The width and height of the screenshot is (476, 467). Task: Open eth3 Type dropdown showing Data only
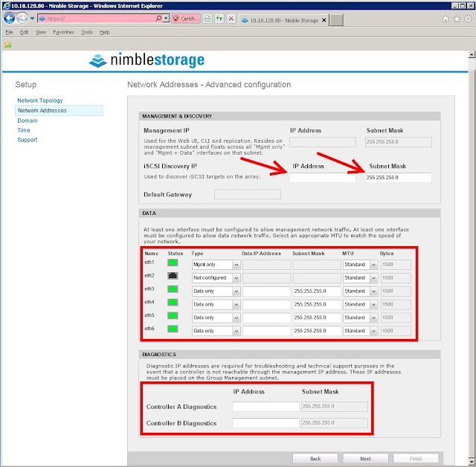pyautogui.click(x=216, y=292)
